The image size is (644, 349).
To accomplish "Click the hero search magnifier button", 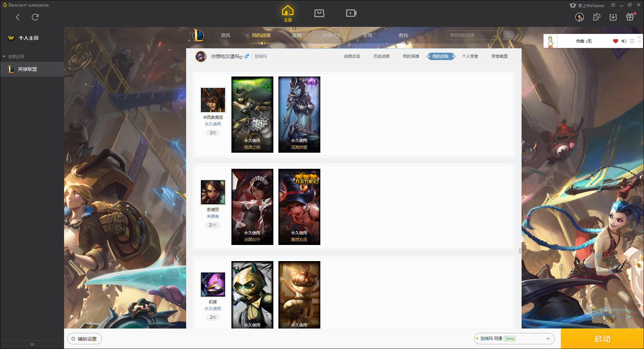I will [508, 35].
